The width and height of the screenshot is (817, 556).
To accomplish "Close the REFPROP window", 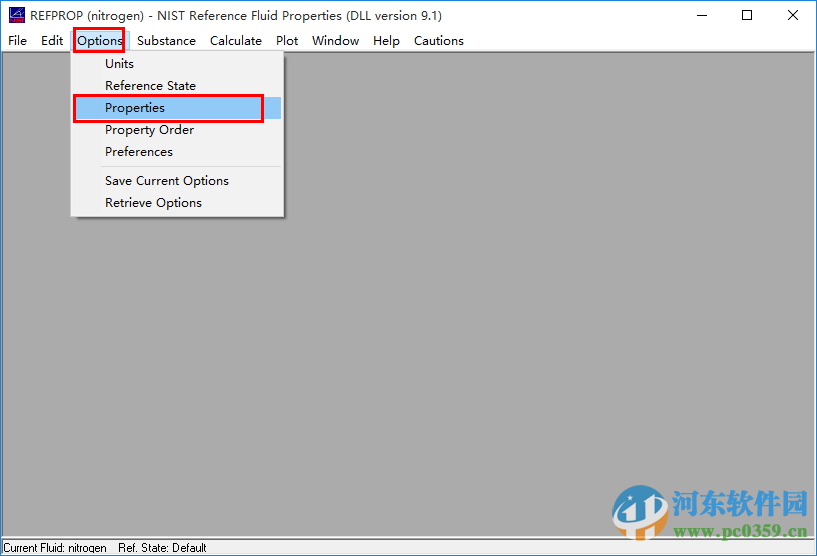I will pyautogui.click(x=793, y=15).
